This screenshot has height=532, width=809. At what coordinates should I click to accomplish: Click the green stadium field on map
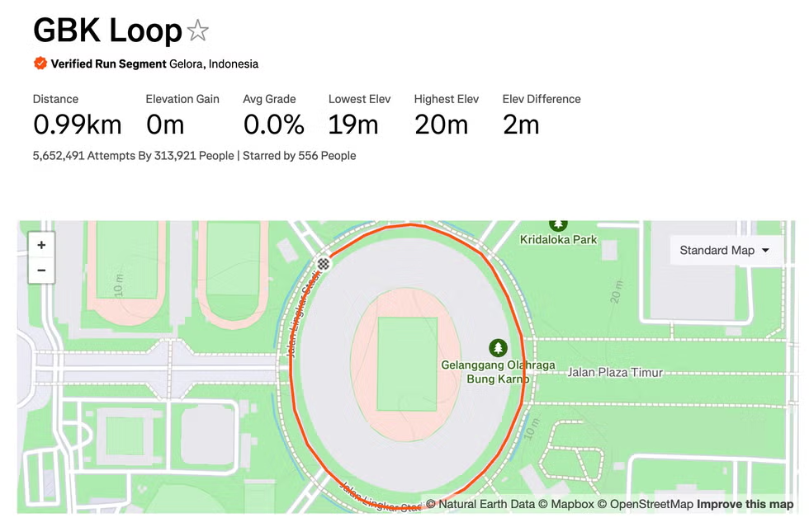(407, 363)
